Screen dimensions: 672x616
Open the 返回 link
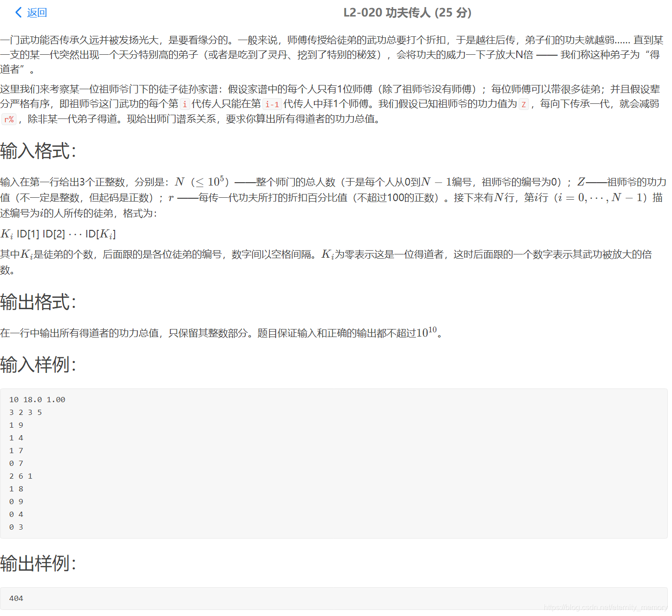tap(37, 12)
